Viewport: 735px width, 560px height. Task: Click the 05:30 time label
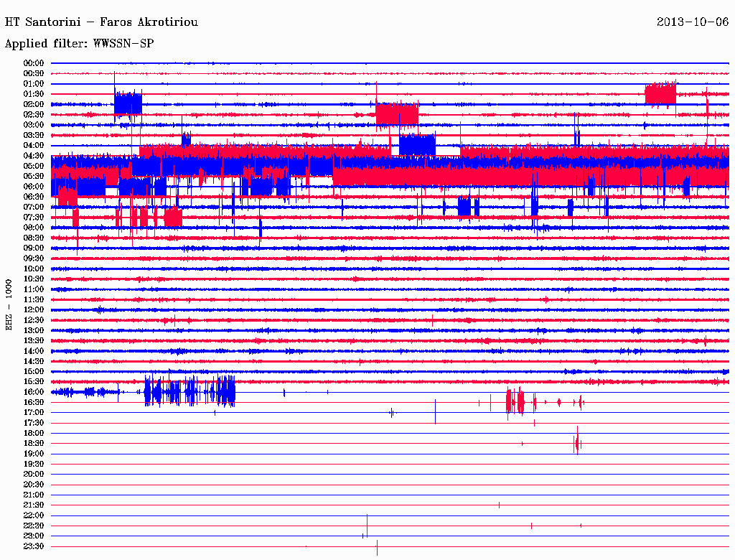[34, 177]
